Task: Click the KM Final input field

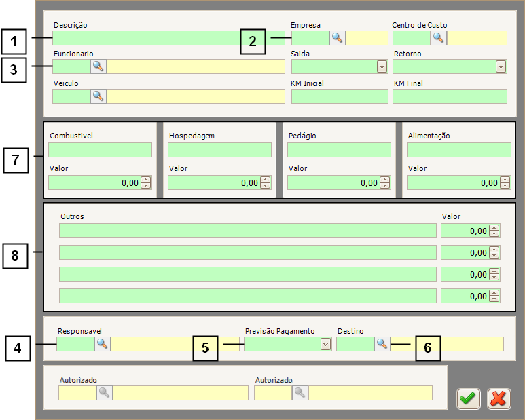Action: coord(450,96)
